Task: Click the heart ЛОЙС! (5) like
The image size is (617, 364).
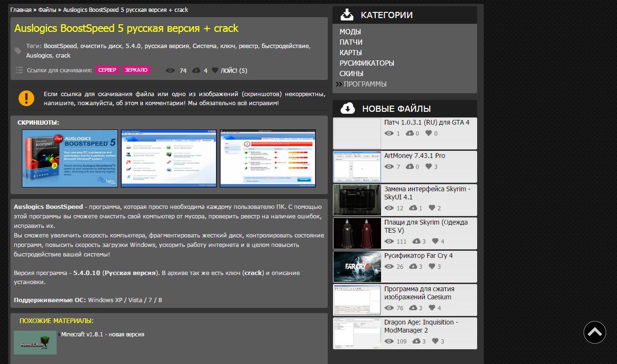Action: (x=229, y=70)
